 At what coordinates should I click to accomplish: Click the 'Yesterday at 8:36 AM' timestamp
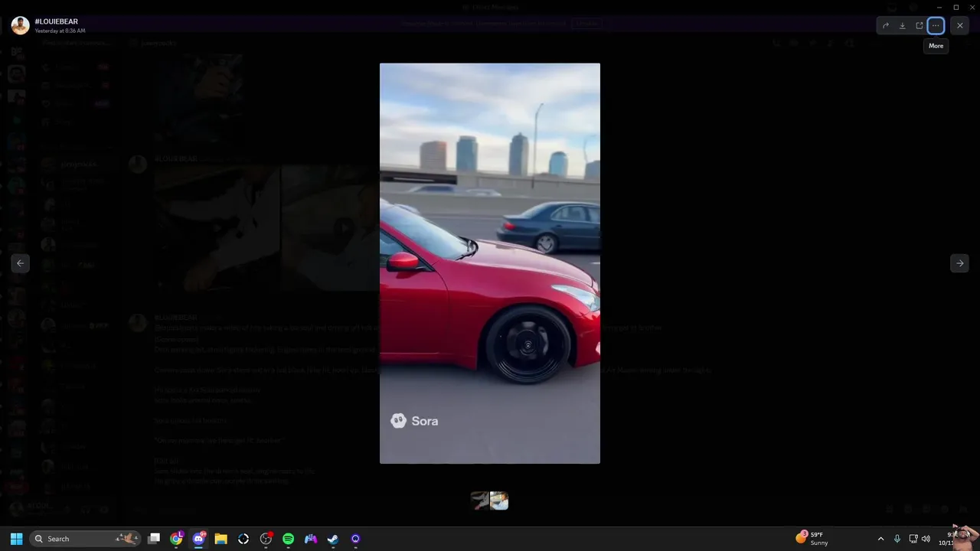click(x=60, y=31)
